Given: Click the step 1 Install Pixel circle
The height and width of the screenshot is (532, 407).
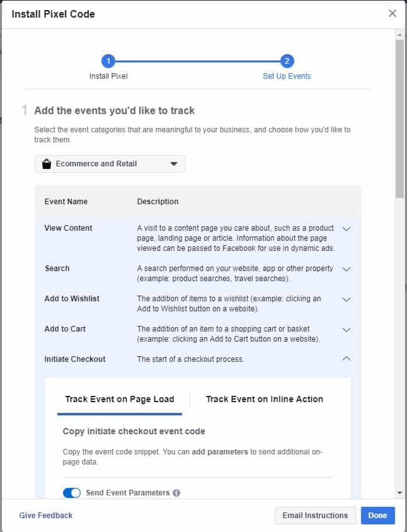Looking at the screenshot, I should (x=108, y=61).
